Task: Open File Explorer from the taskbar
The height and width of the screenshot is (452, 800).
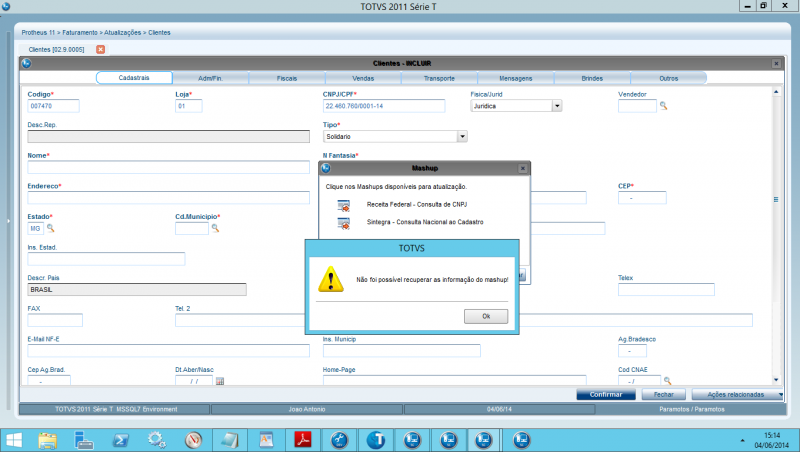Action: [x=47, y=440]
